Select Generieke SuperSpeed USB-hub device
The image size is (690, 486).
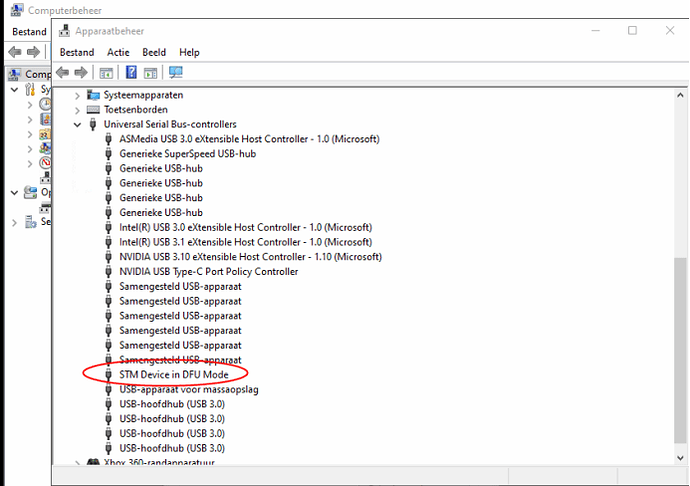(x=187, y=154)
